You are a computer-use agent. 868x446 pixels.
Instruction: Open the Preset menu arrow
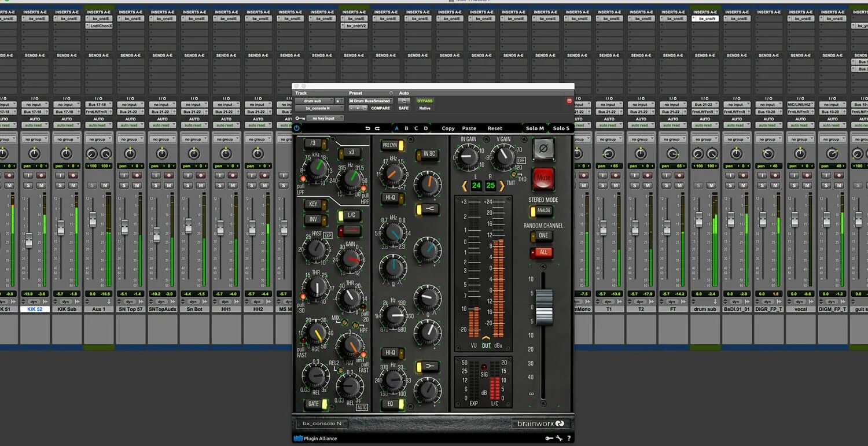tap(391, 93)
